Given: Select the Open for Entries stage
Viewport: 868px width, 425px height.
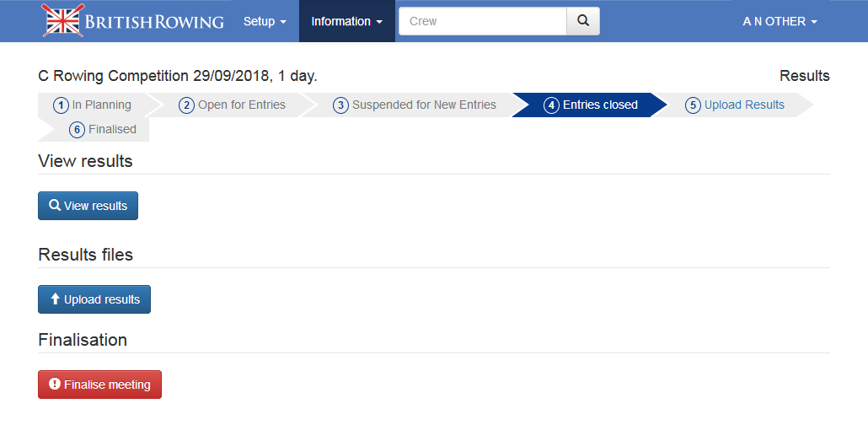Looking at the screenshot, I should coord(241,105).
